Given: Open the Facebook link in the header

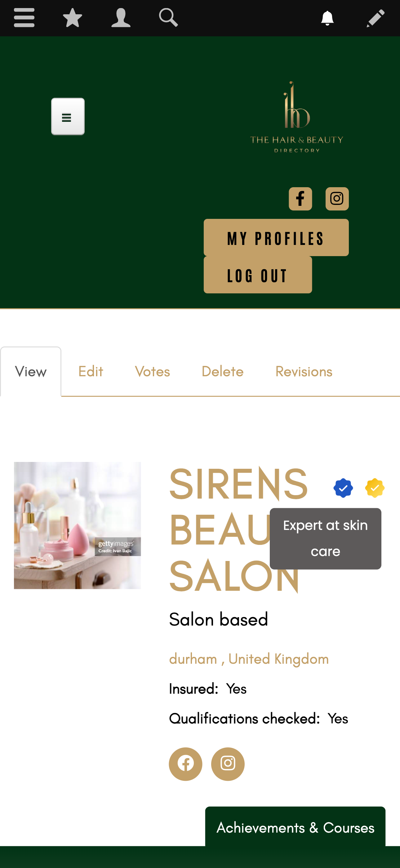Looking at the screenshot, I should click(300, 199).
